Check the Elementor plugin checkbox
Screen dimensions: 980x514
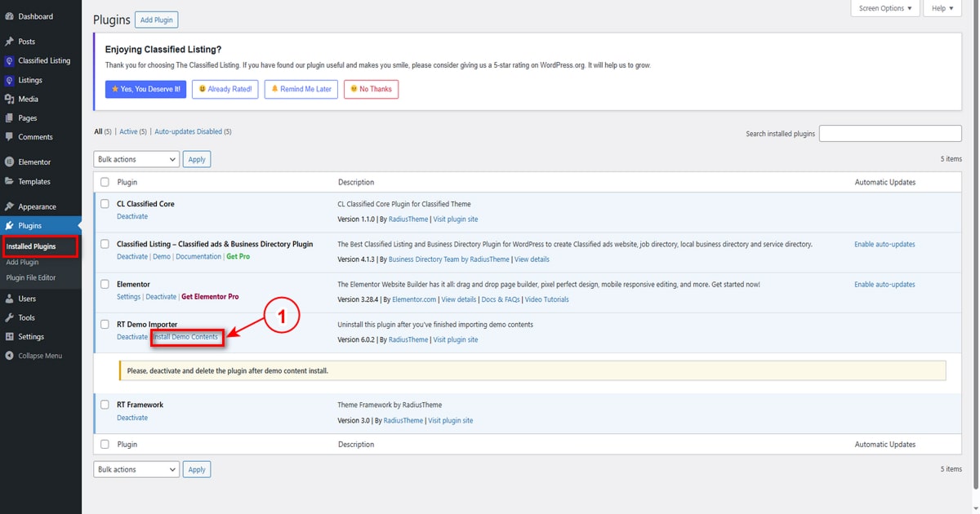[105, 284]
